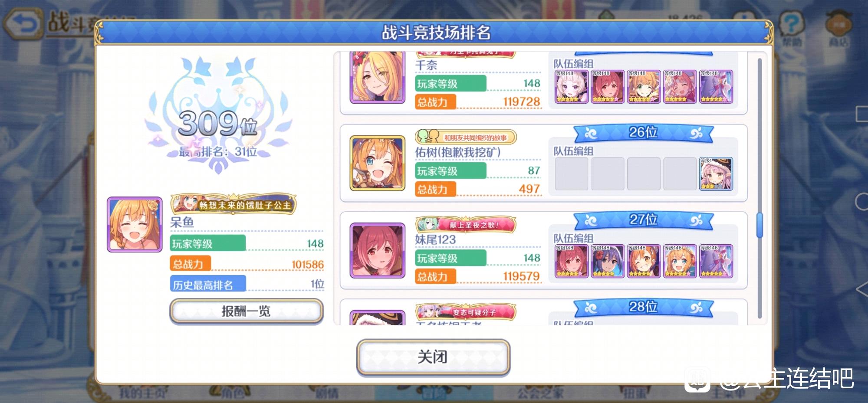Tap the avatar of 佑树(抱歉我挖矿)
Screen dimensions: 868x403
[377, 163]
